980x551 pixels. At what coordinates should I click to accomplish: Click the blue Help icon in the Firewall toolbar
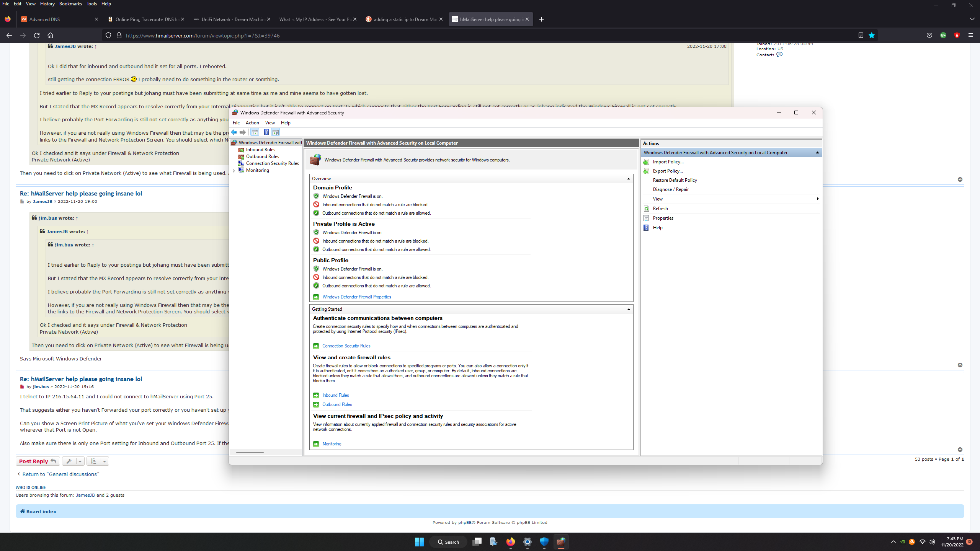266,132
